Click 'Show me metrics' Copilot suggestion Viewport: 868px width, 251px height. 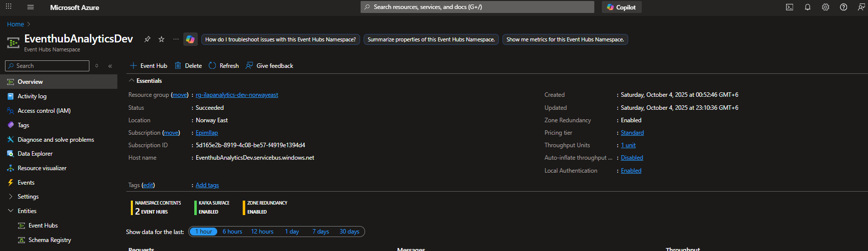[565, 39]
